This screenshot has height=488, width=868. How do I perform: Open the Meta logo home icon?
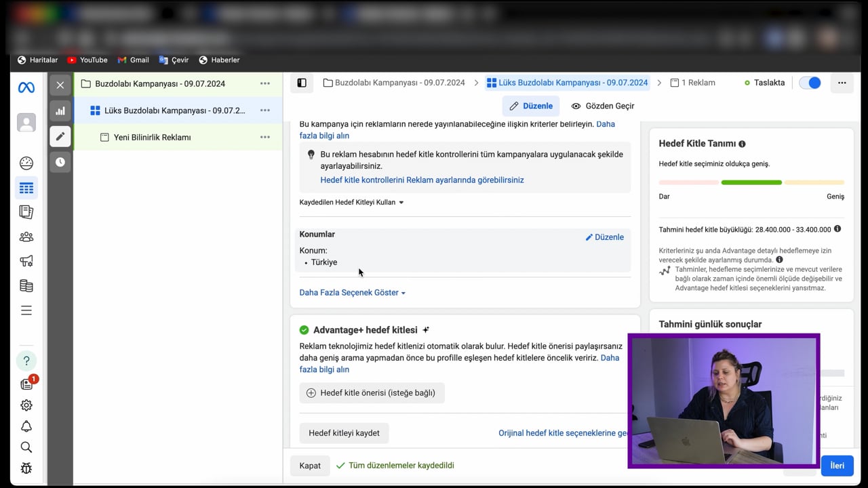[x=26, y=87]
